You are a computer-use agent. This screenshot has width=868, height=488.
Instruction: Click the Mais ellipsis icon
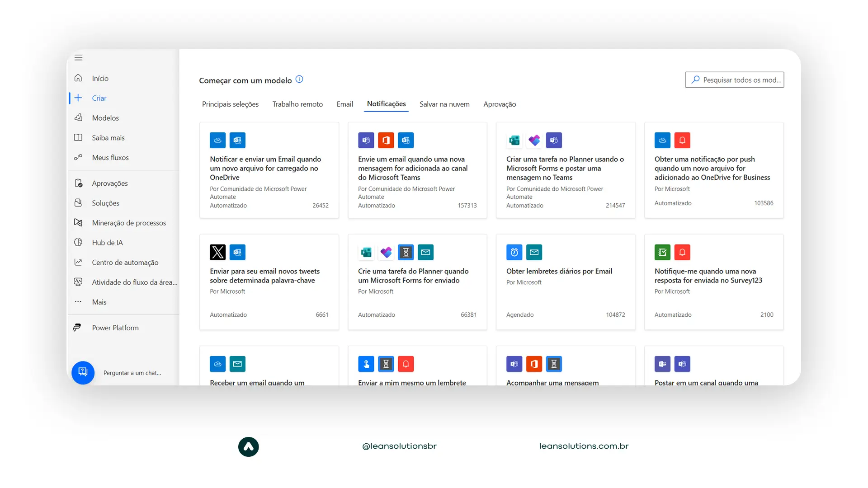coord(78,302)
